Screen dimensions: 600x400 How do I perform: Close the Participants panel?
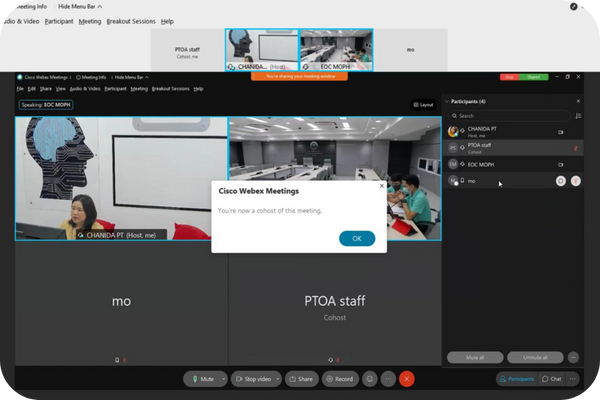coord(578,101)
